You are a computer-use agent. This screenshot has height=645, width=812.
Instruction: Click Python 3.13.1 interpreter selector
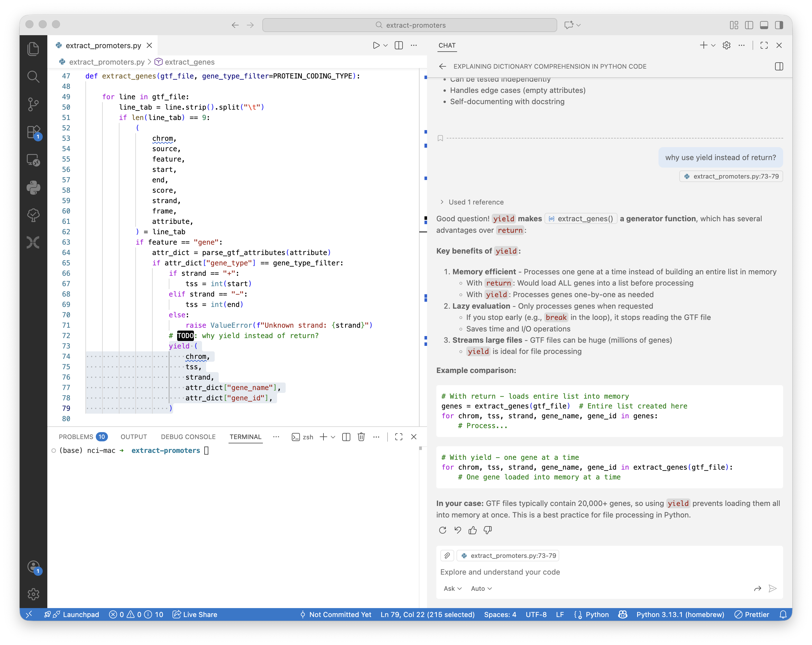pos(680,614)
